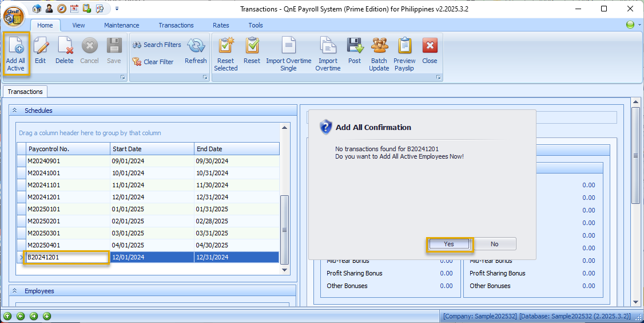644x323 pixels.
Task: Select the M20250401 schedule row
Action: tap(148, 245)
